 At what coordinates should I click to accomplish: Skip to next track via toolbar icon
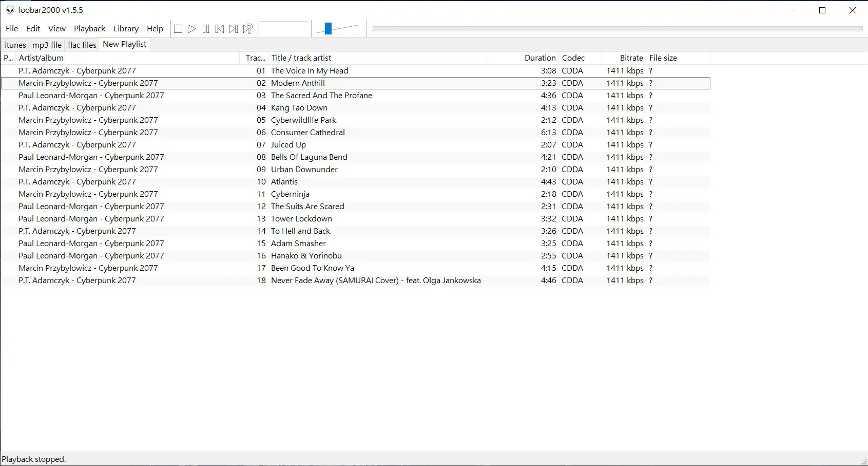234,29
